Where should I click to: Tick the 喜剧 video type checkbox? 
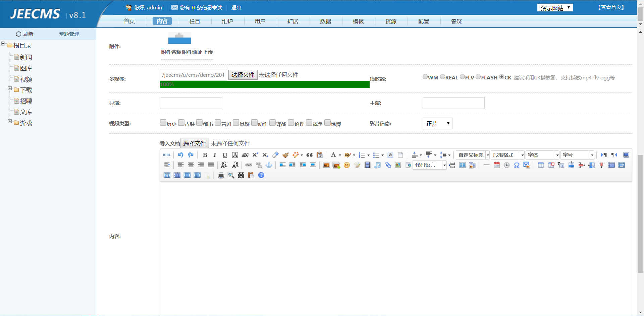click(x=218, y=123)
